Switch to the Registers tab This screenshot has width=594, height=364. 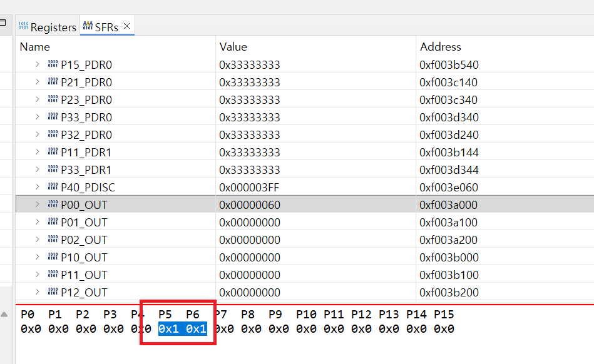pyautogui.click(x=48, y=27)
